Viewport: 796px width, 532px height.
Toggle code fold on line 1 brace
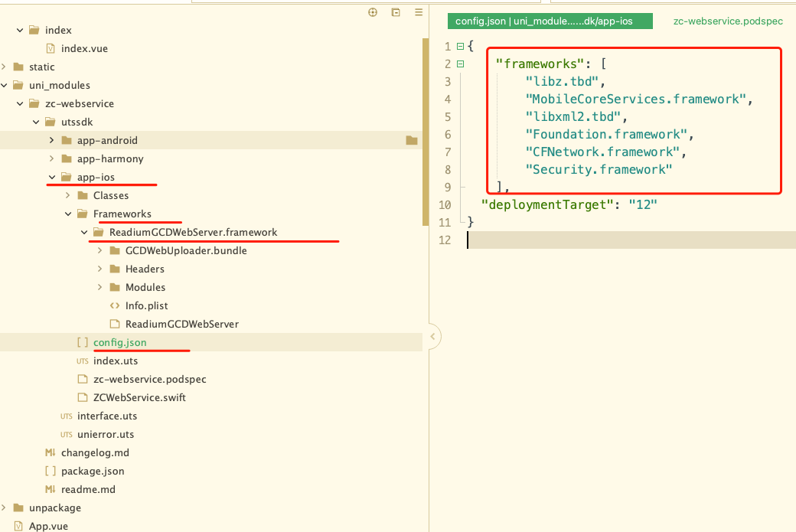[460, 47]
